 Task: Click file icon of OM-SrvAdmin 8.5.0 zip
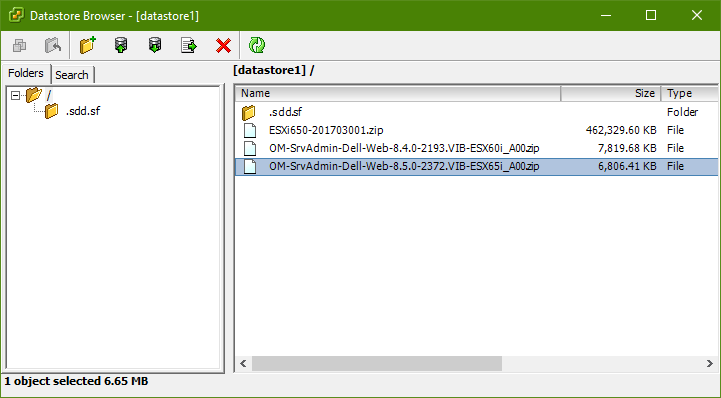point(250,166)
